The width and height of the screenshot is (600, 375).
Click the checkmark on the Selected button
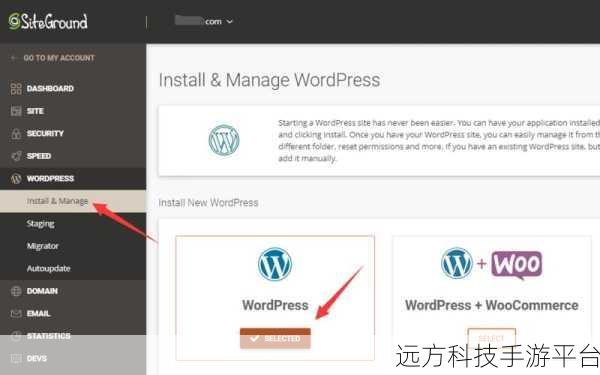click(254, 339)
